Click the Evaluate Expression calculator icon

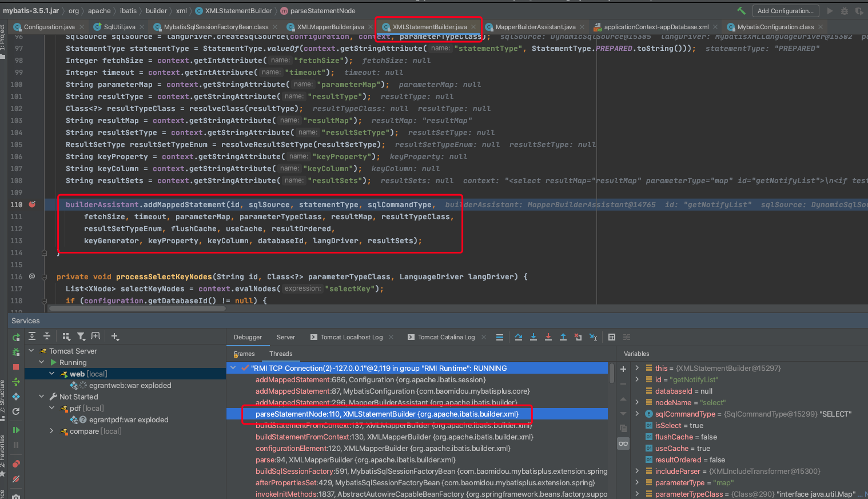coord(612,337)
